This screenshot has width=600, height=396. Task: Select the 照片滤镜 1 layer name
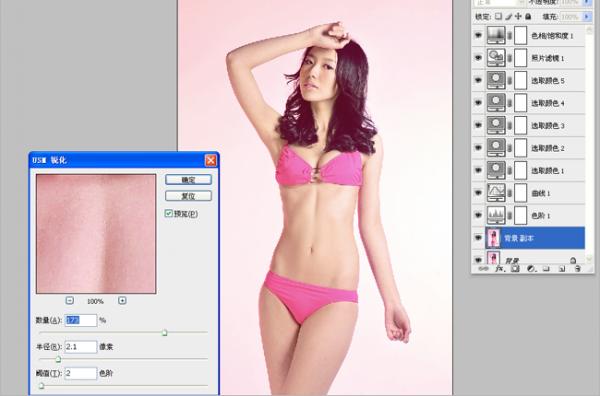pos(548,58)
